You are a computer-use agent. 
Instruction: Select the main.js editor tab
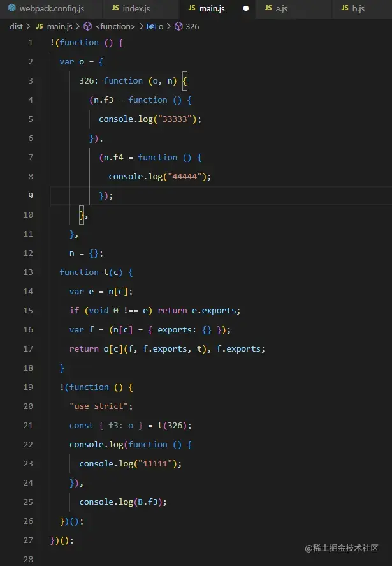(212, 8)
